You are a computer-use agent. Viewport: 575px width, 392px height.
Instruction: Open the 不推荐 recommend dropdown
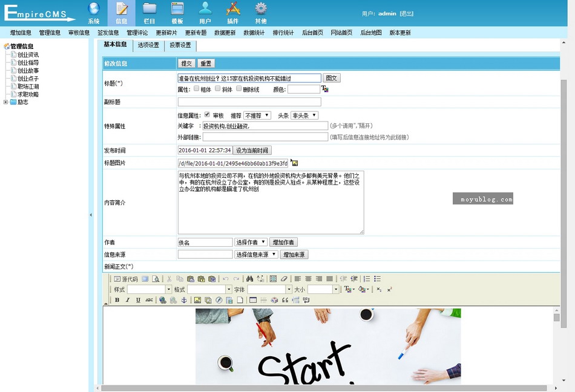pyautogui.click(x=257, y=115)
